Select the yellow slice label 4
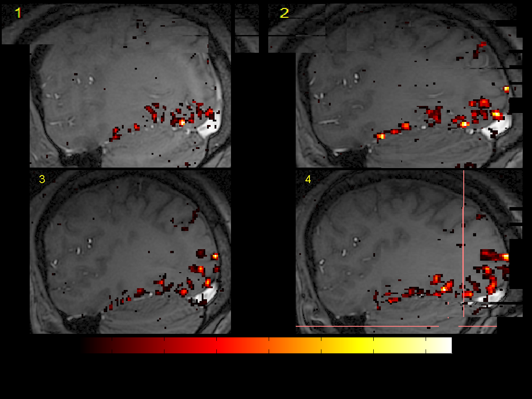This screenshot has width=532, height=399. [x=308, y=179]
